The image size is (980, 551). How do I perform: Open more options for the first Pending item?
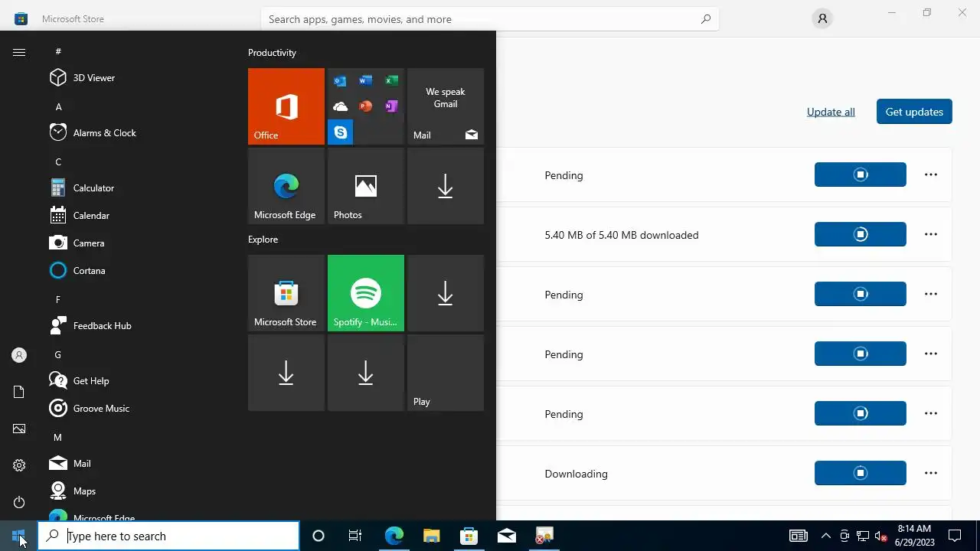(931, 174)
